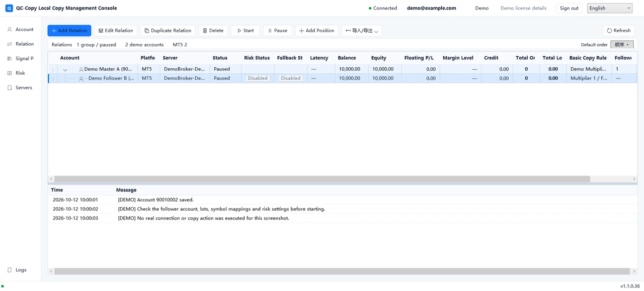Select the 'No real connection' log entry
The width and height of the screenshot is (644, 291).
[343, 218]
